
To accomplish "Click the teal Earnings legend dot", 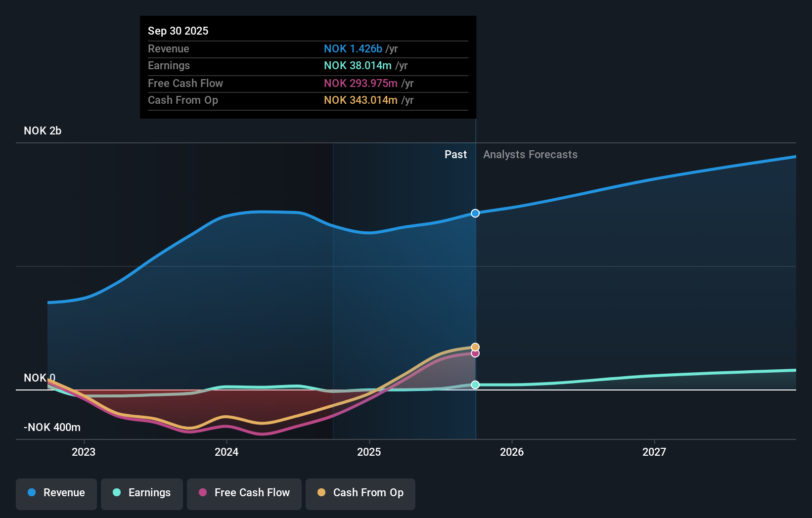I will 116,493.
